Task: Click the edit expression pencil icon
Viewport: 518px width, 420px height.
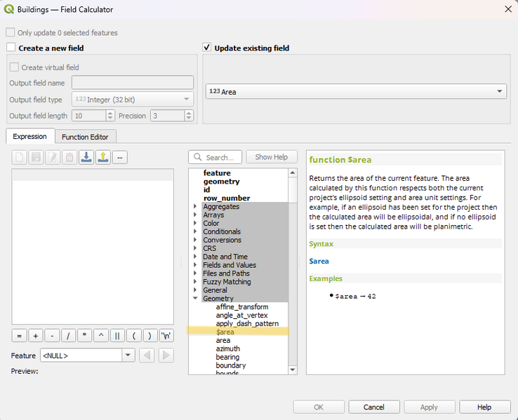Action: (53, 157)
